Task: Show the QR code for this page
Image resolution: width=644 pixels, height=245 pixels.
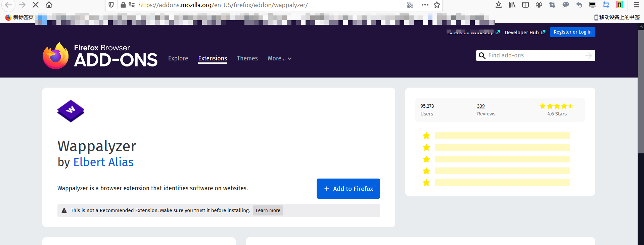Action: [410, 5]
